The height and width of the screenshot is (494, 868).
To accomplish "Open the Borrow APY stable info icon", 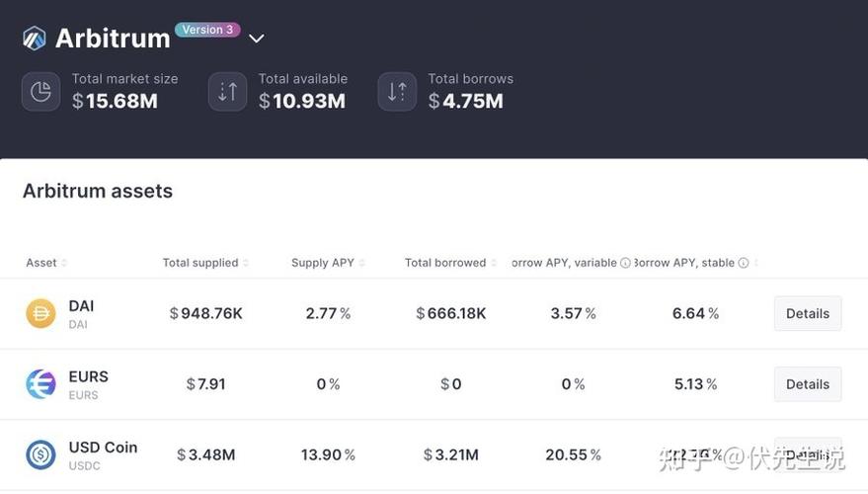I will [x=744, y=263].
